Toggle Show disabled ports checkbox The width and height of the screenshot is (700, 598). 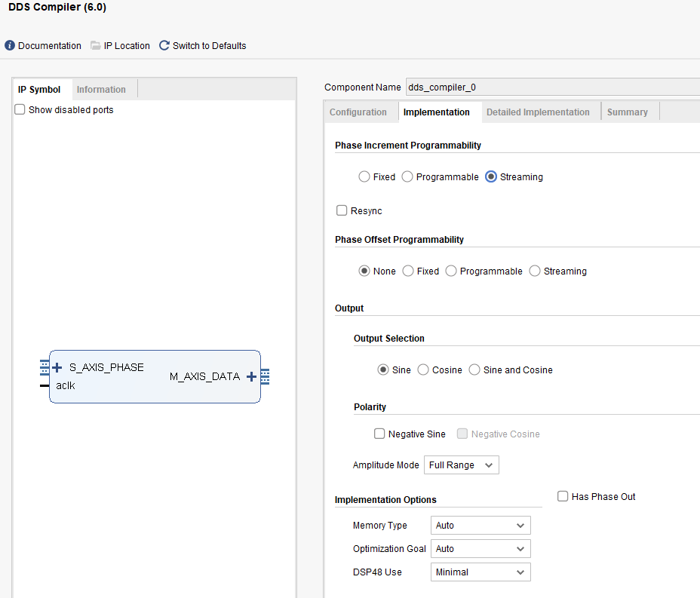click(x=20, y=110)
